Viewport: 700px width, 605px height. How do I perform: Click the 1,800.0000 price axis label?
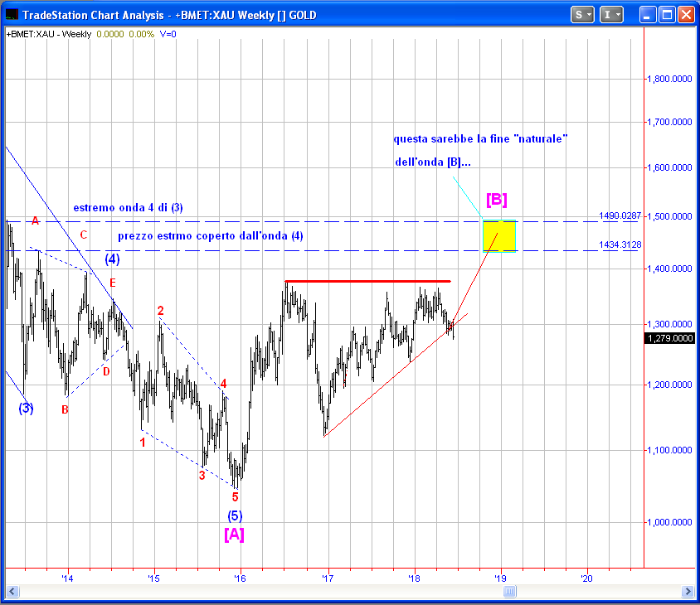point(669,79)
